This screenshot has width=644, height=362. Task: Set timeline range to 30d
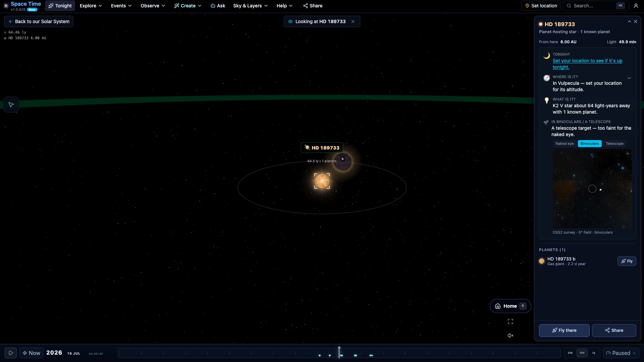click(582, 353)
